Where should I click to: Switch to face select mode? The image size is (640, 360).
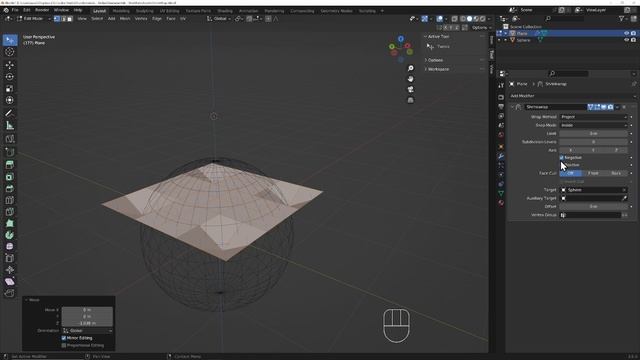click(x=70, y=19)
